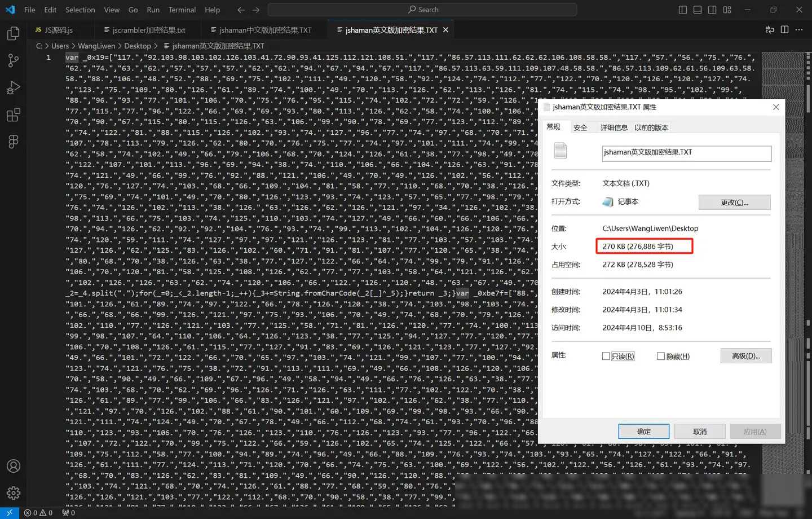Screen dimensions: 812x519
Task: Open Run and Debug view
Action: click(14, 87)
